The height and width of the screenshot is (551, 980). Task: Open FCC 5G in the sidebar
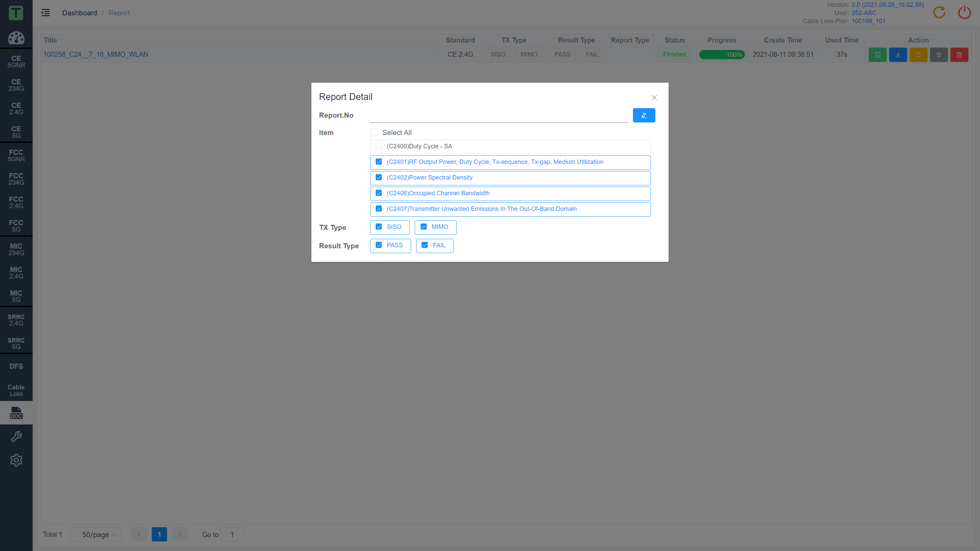pos(16,226)
